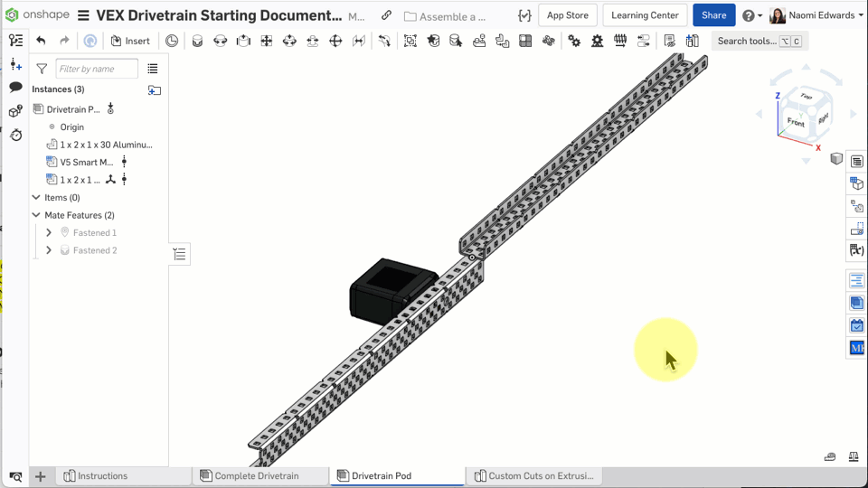Select the Parallel mate tool

(359, 41)
